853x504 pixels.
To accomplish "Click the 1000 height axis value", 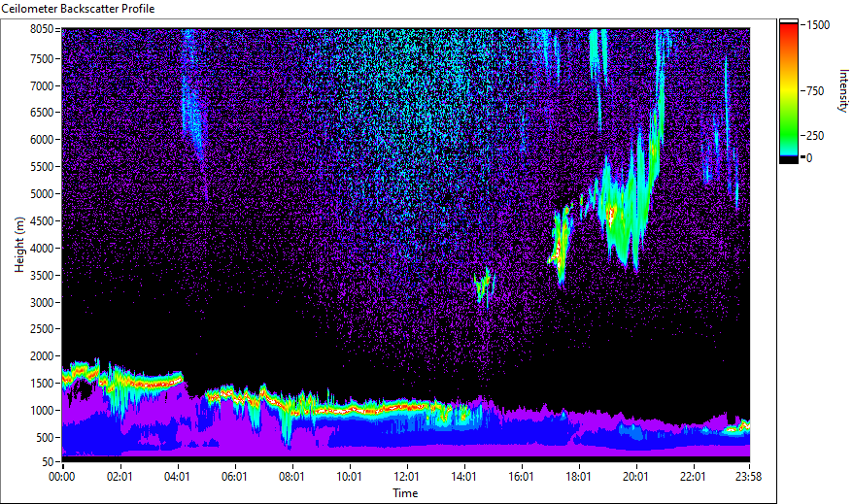I will (42, 411).
